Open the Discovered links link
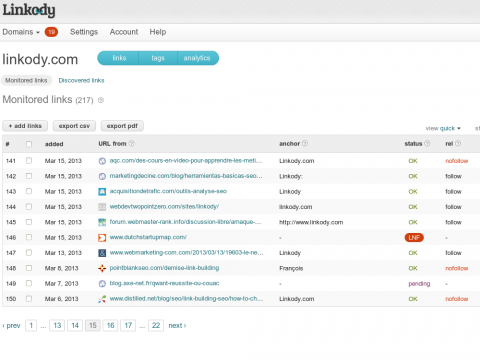480x360 pixels. pos(81,80)
